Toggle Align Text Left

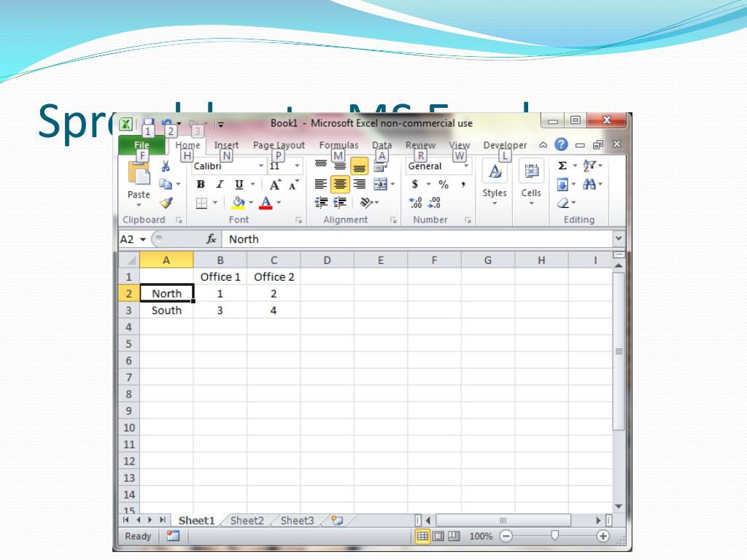(321, 184)
